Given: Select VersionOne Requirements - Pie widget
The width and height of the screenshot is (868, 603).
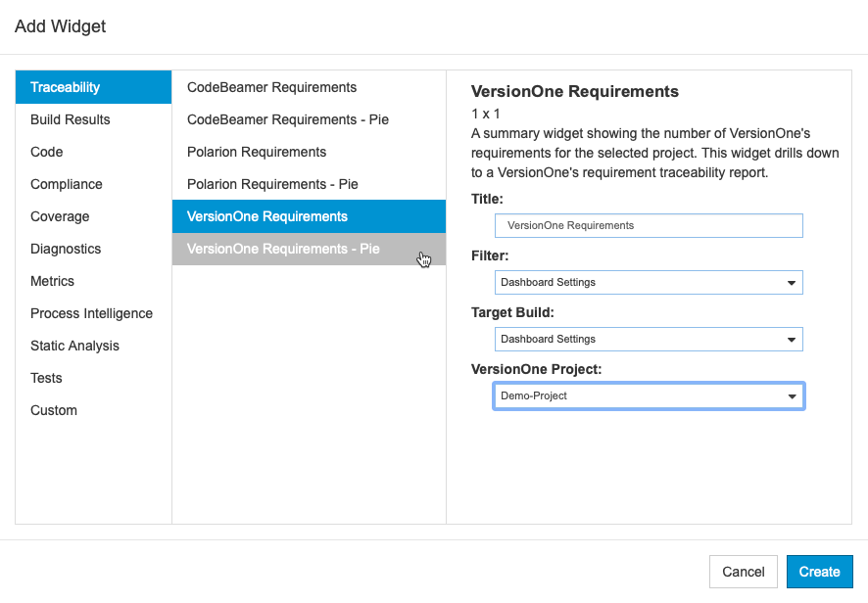Looking at the screenshot, I should point(309,249).
